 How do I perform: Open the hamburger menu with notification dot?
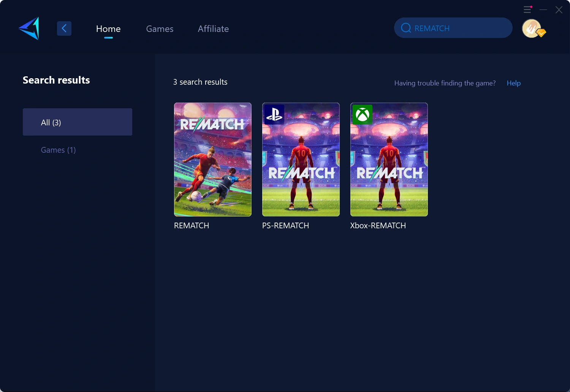pos(527,9)
